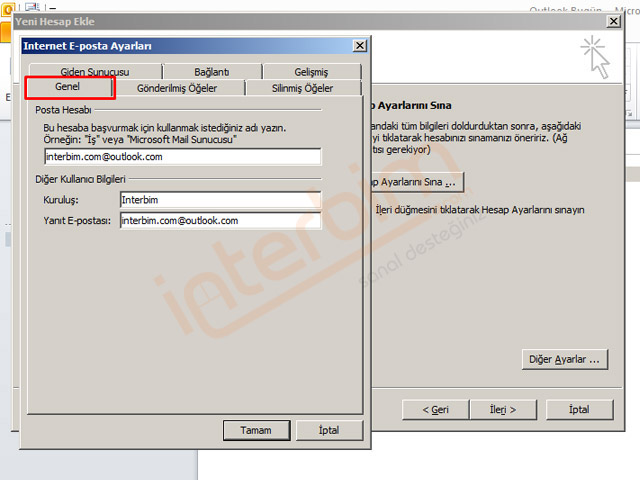The height and width of the screenshot is (480, 640).
Task: Select the Gelişmiş tab
Action: [x=310, y=72]
